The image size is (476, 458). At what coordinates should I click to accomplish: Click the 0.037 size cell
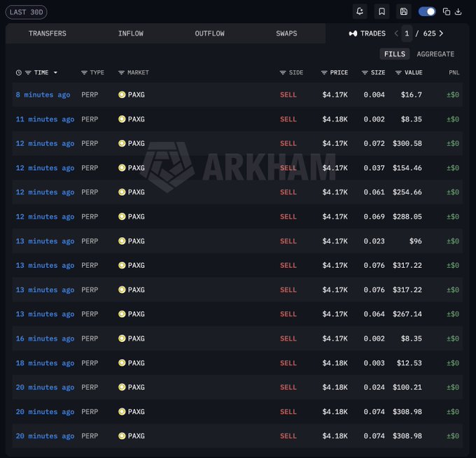374,168
